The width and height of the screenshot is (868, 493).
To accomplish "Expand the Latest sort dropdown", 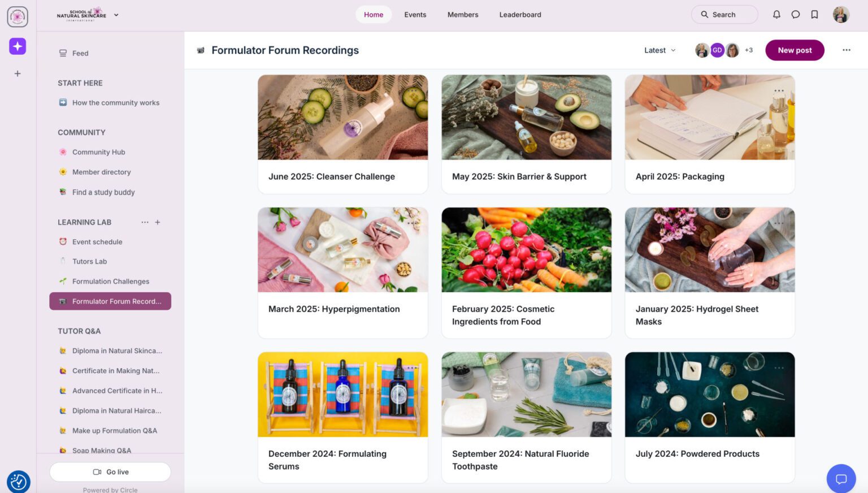I will coord(660,50).
